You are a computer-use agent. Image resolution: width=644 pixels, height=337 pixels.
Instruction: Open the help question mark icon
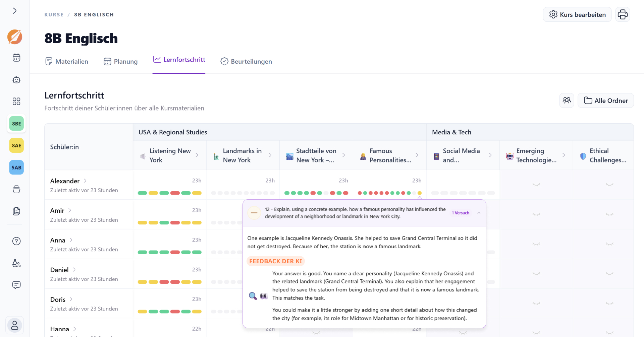click(x=16, y=241)
